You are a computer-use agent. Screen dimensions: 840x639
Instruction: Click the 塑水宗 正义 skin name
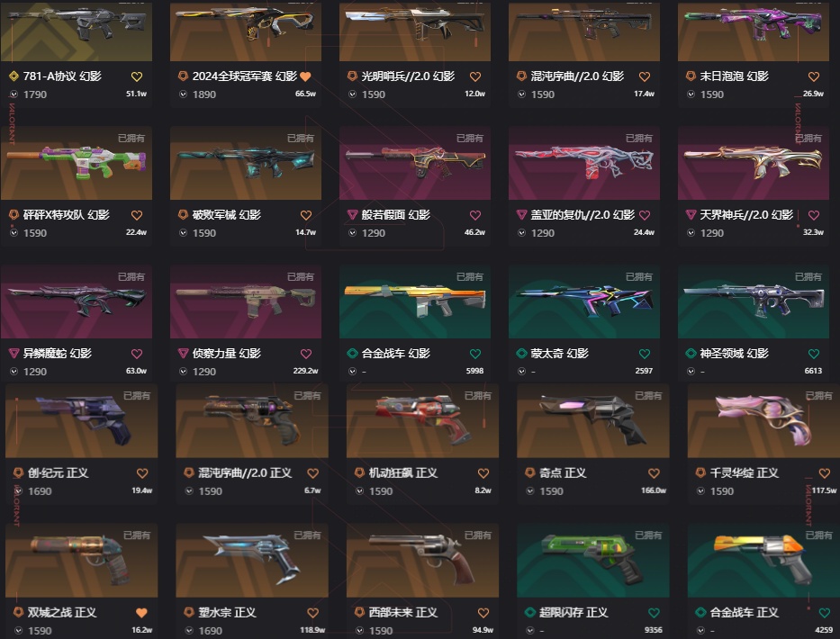click(x=227, y=613)
